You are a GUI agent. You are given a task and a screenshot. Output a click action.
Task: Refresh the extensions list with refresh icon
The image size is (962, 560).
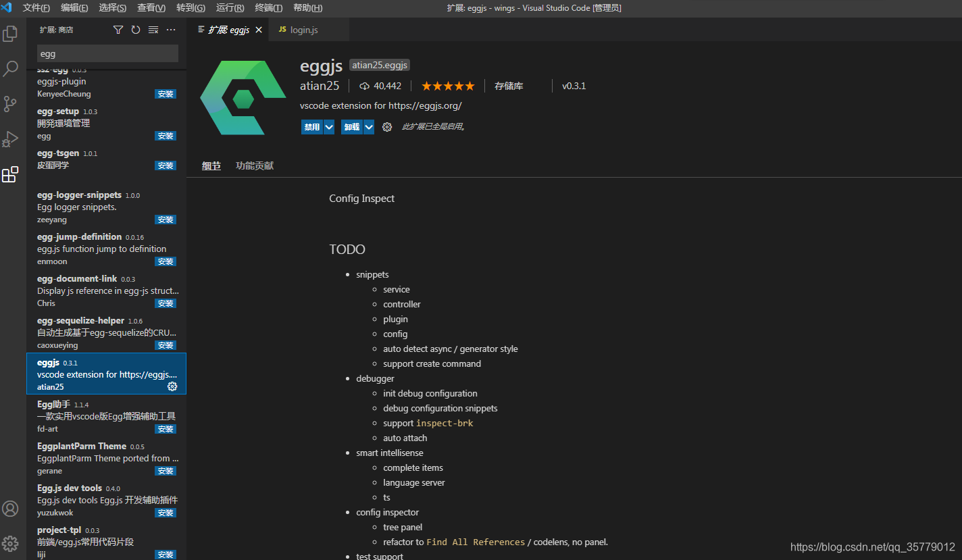point(135,29)
